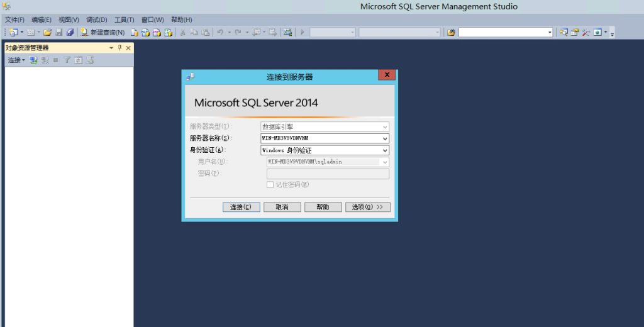Click the Find in Files icon
Screen dimensions: 644x327
(451, 32)
